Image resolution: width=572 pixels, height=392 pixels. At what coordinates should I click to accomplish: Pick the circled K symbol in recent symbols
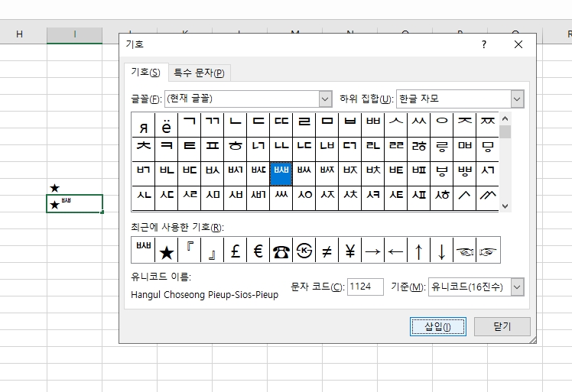[x=304, y=250]
